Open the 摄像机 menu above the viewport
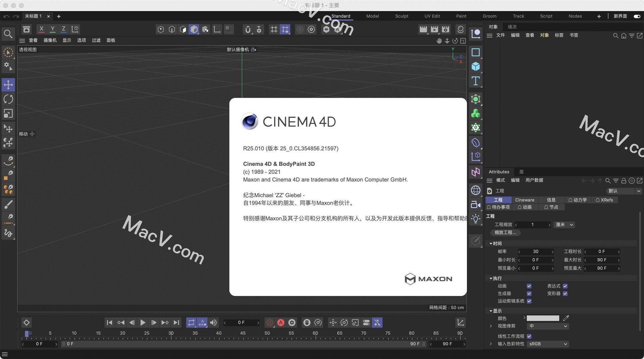644x359 pixels. coord(50,40)
